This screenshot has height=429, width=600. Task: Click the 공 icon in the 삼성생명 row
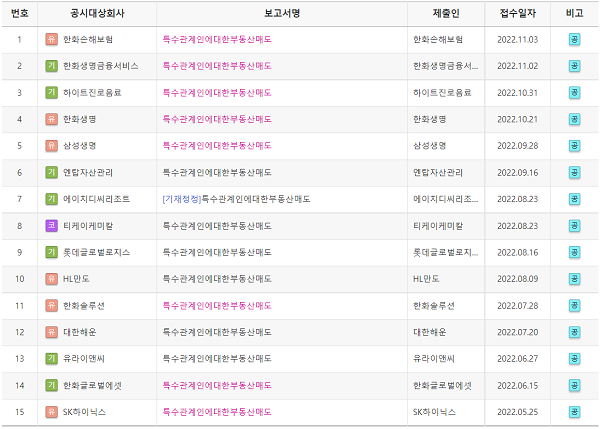click(574, 146)
